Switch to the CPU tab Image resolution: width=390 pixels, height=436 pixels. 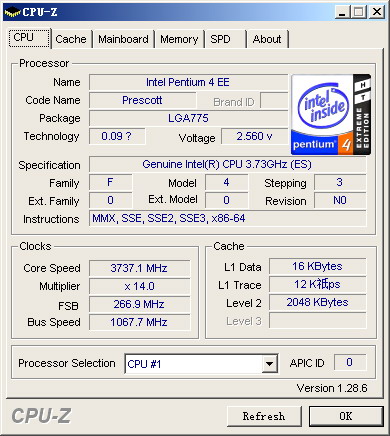pos(30,38)
